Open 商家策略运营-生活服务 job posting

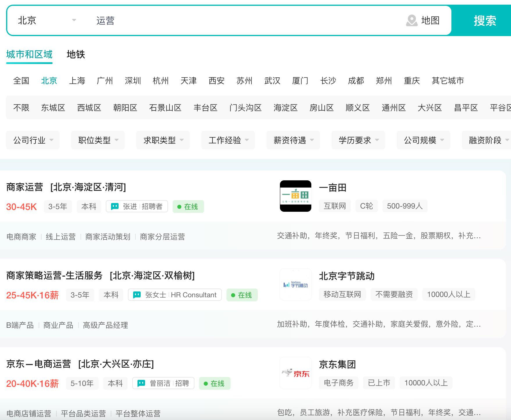click(x=101, y=275)
